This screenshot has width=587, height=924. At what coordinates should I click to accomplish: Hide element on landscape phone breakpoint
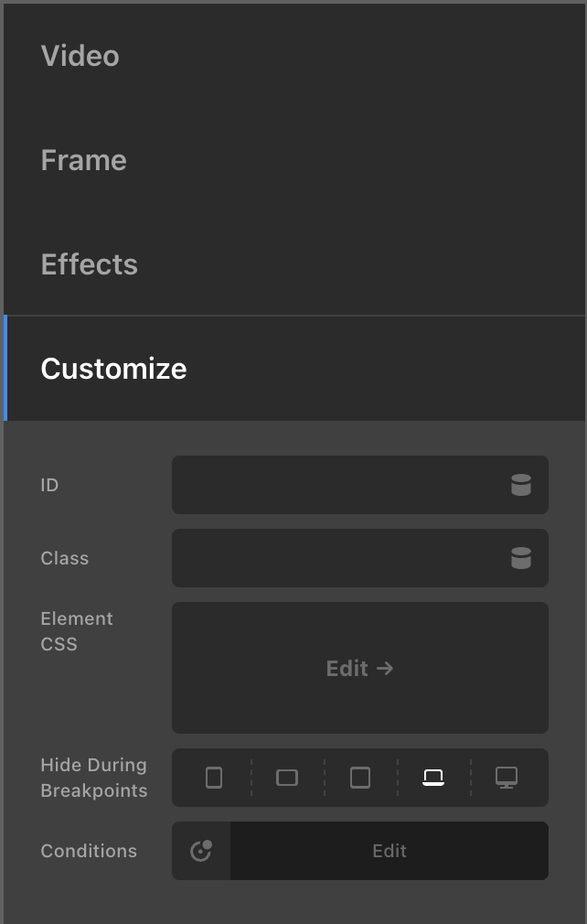pyautogui.click(x=287, y=778)
